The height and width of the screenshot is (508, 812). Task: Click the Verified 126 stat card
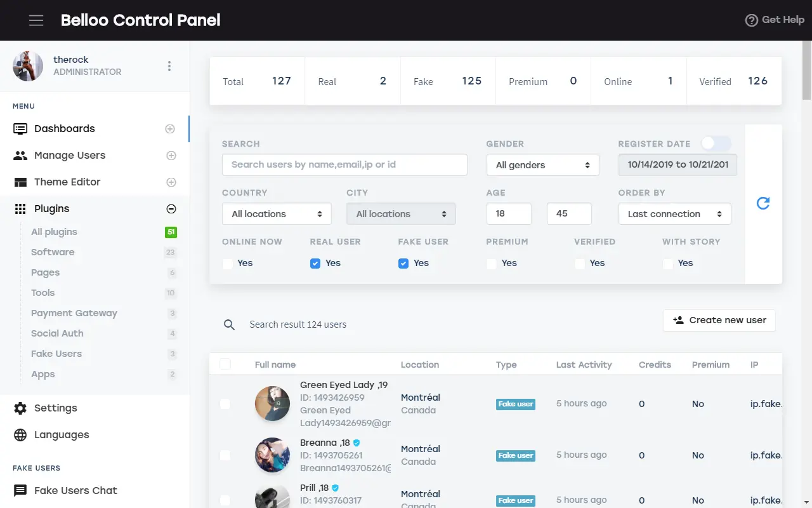click(x=734, y=81)
